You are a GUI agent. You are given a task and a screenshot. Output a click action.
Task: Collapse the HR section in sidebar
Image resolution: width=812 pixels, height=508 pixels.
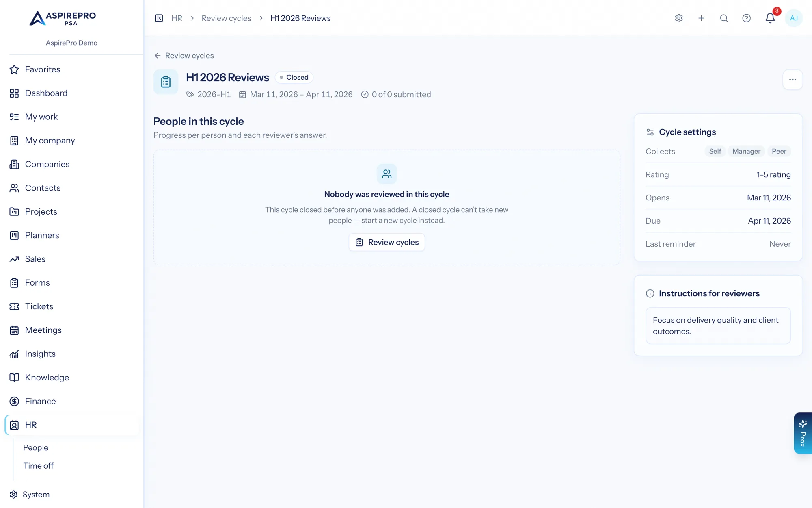pyautogui.click(x=71, y=425)
